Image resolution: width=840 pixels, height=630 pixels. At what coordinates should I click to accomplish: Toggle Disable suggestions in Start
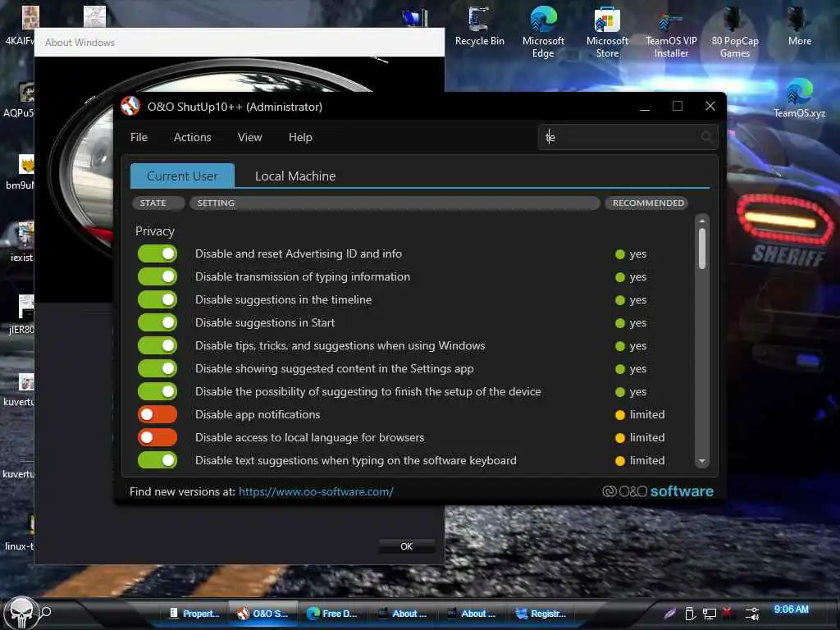pos(157,323)
